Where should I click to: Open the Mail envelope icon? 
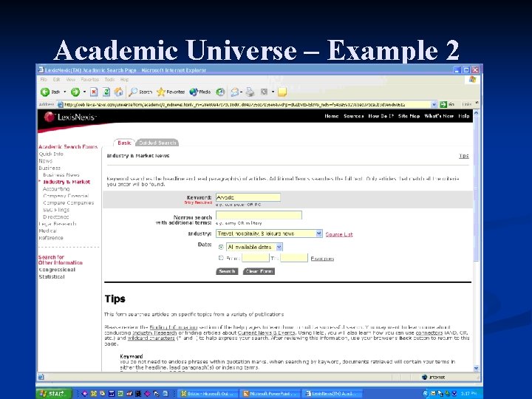click(x=234, y=92)
